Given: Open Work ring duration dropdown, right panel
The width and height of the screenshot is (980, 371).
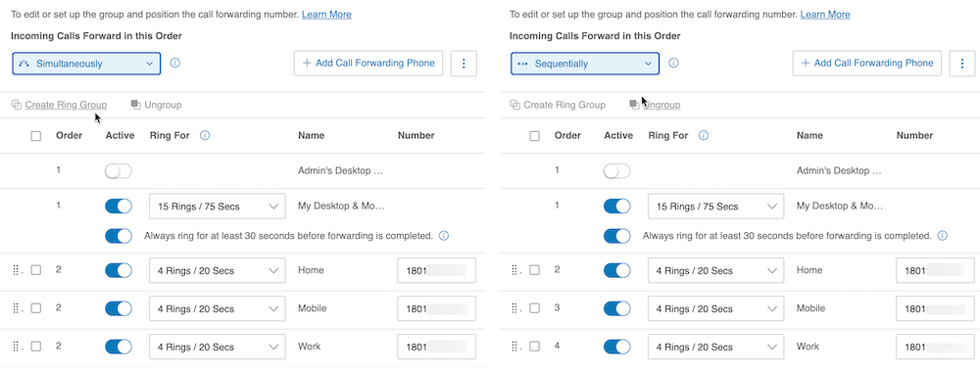Looking at the screenshot, I should click(x=716, y=347).
